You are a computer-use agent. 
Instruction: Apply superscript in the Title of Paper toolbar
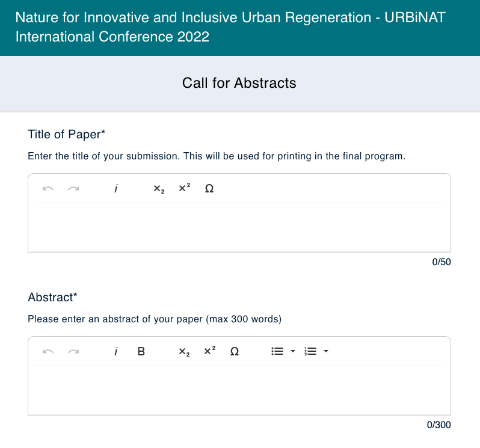click(x=184, y=188)
